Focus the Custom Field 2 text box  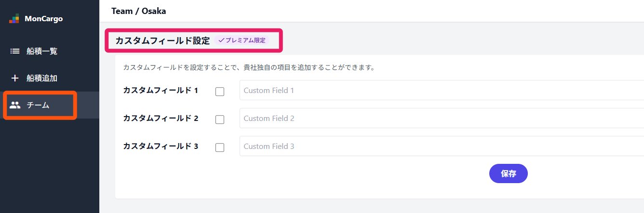[x=434, y=118]
